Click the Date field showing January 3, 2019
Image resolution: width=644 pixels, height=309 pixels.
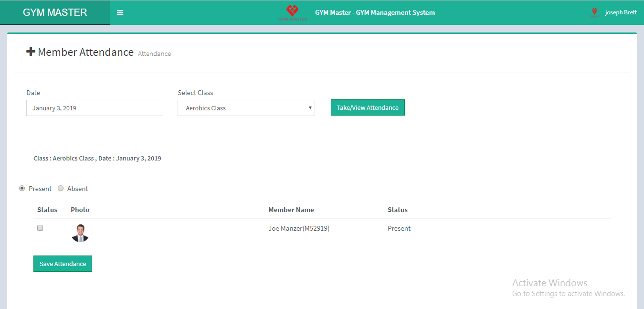95,108
